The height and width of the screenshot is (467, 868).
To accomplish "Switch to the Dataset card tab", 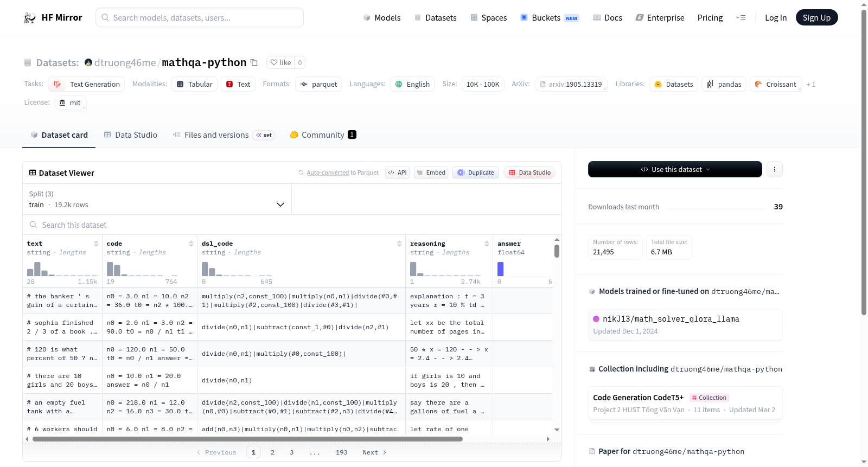I will pyautogui.click(x=59, y=135).
